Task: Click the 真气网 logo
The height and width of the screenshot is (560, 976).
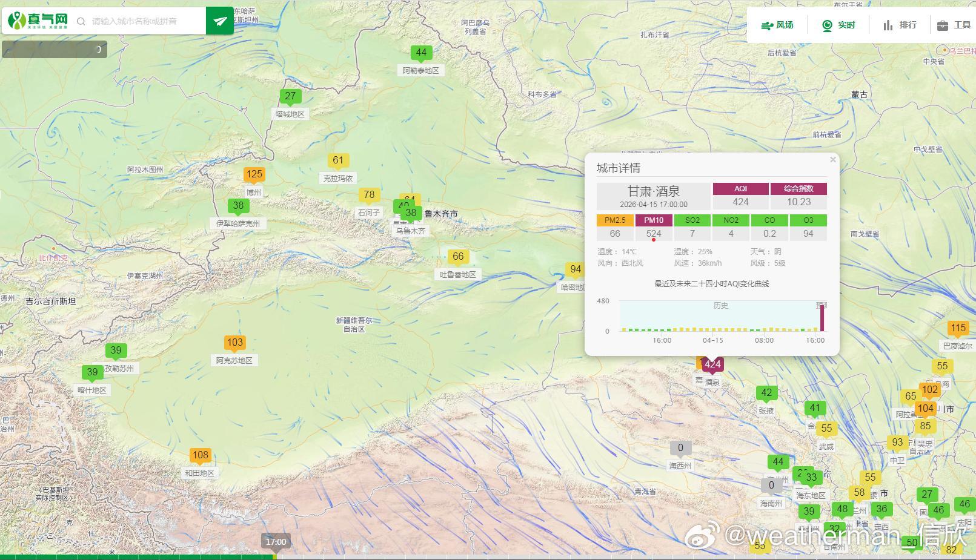Action: pos(38,21)
